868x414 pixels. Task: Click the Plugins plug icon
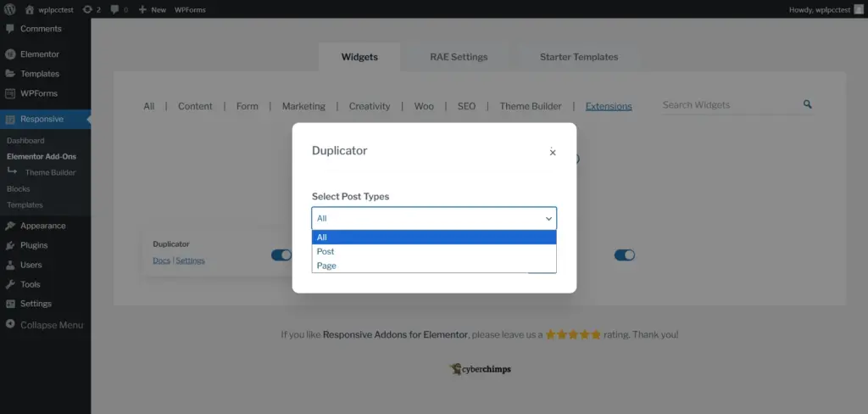click(x=10, y=245)
